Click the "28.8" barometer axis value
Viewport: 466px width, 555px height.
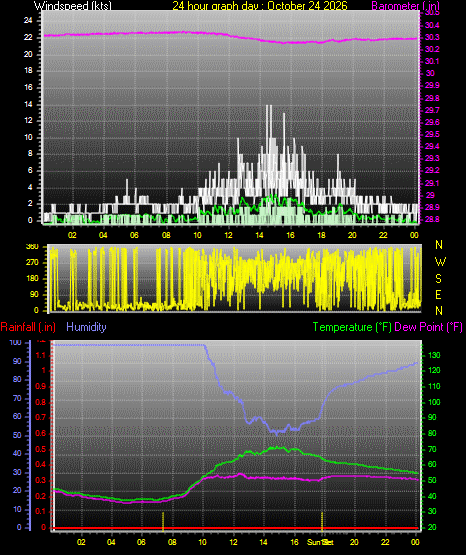coord(432,219)
